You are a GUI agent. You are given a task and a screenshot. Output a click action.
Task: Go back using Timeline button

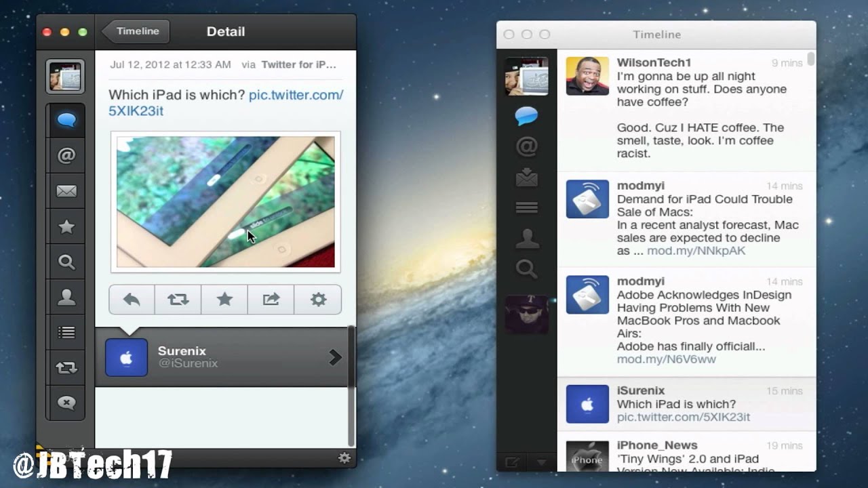coord(136,31)
